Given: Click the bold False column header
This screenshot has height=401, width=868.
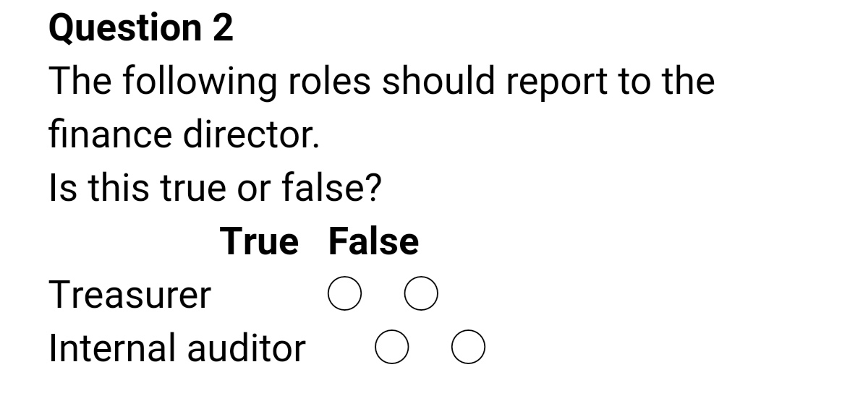Looking at the screenshot, I should (x=373, y=241).
